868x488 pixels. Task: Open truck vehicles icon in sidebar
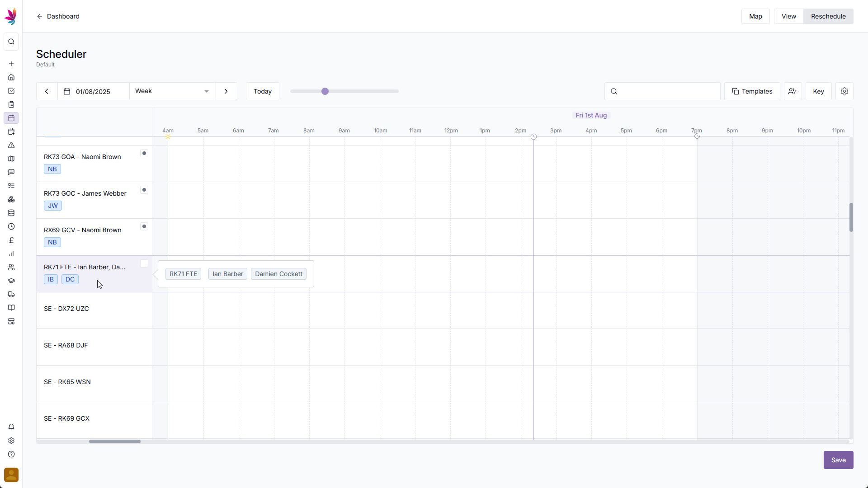click(x=11, y=294)
